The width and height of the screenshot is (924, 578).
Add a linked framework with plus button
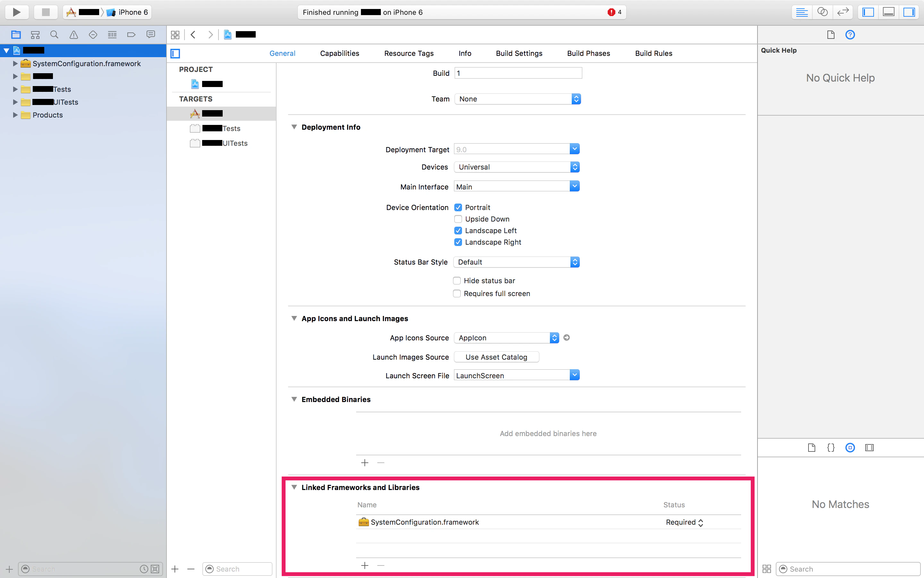(x=365, y=565)
